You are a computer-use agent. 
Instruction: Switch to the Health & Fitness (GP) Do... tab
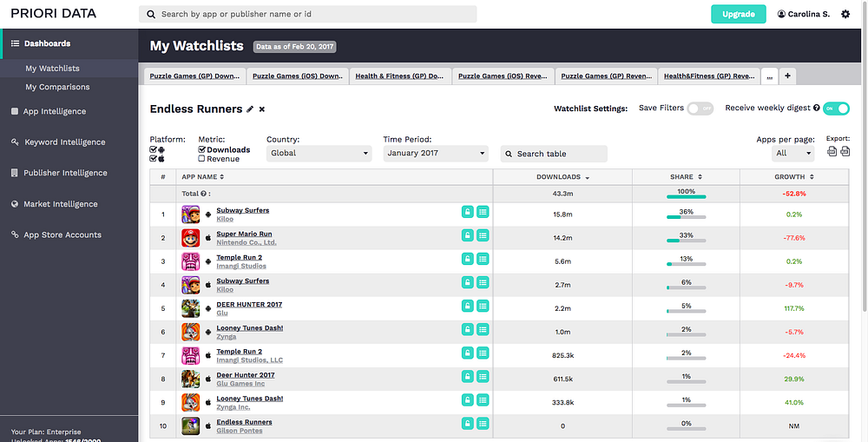coord(400,76)
